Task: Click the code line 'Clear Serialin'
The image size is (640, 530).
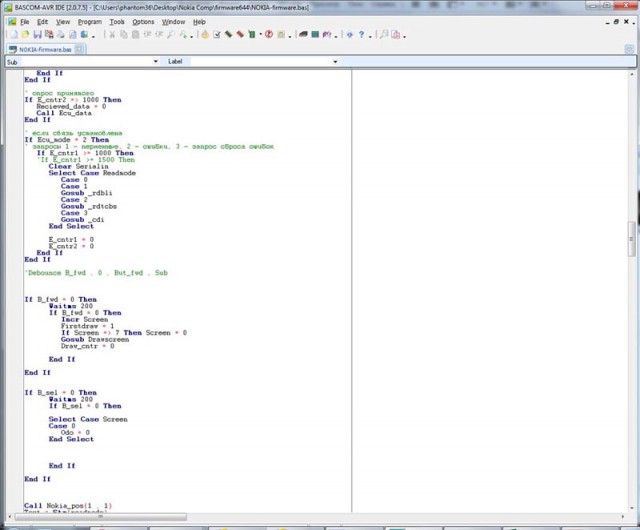Action: 78,166
